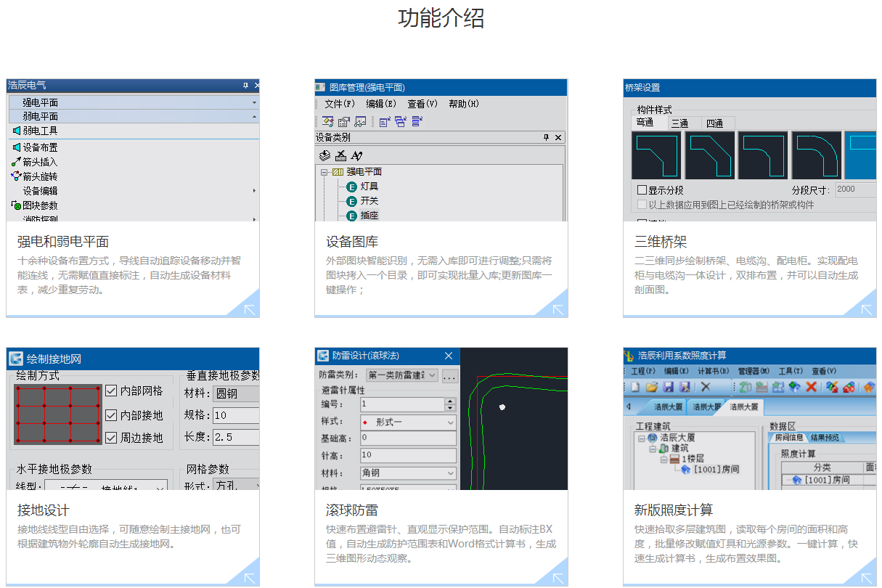Click the 强电和弱电平面 card title
The height and width of the screenshot is (588, 882).
point(63,242)
